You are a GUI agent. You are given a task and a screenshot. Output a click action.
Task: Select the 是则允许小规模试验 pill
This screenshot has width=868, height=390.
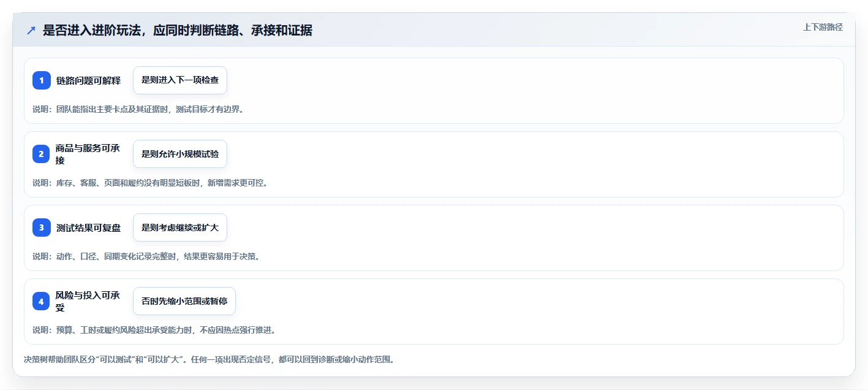click(180, 154)
